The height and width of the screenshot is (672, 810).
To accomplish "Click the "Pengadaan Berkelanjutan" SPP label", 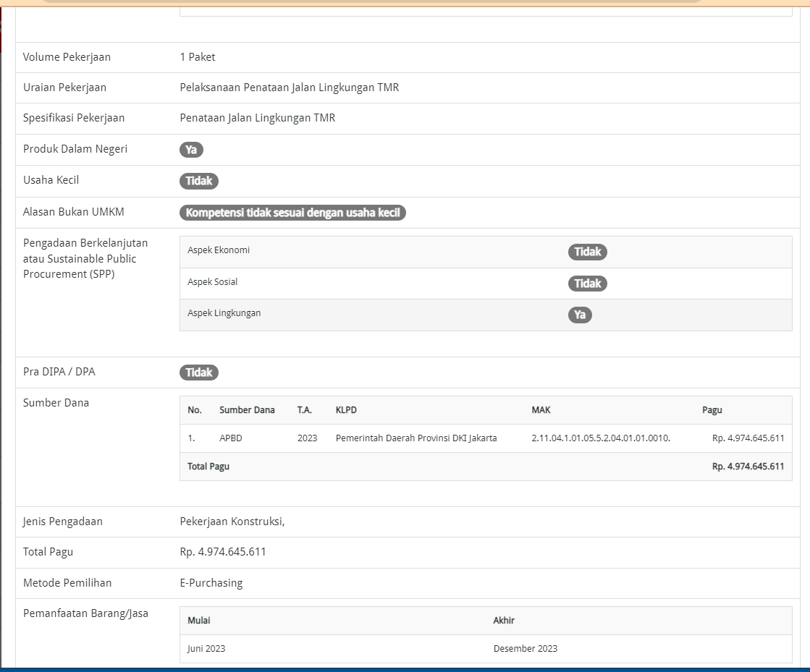I will (85, 258).
